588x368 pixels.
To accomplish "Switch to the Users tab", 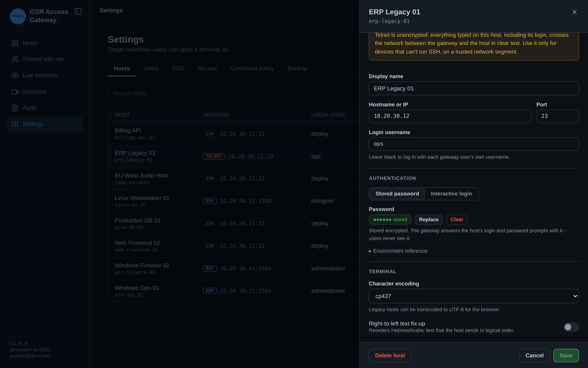I will pos(151,68).
